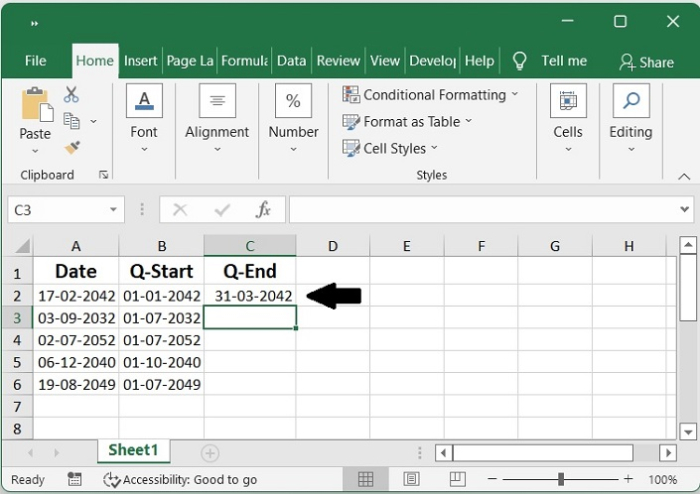Open the Cells group icon
Viewport: 700px width, 494px height.
[x=568, y=102]
